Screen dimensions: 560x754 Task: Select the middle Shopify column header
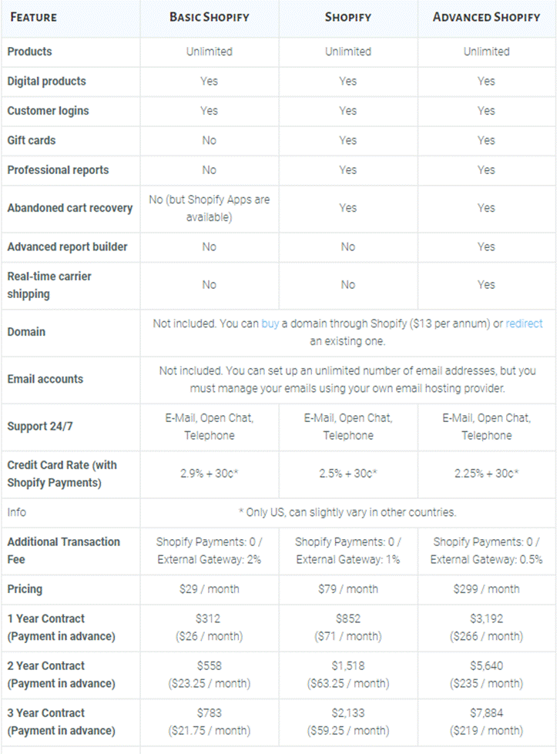coord(348,17)
